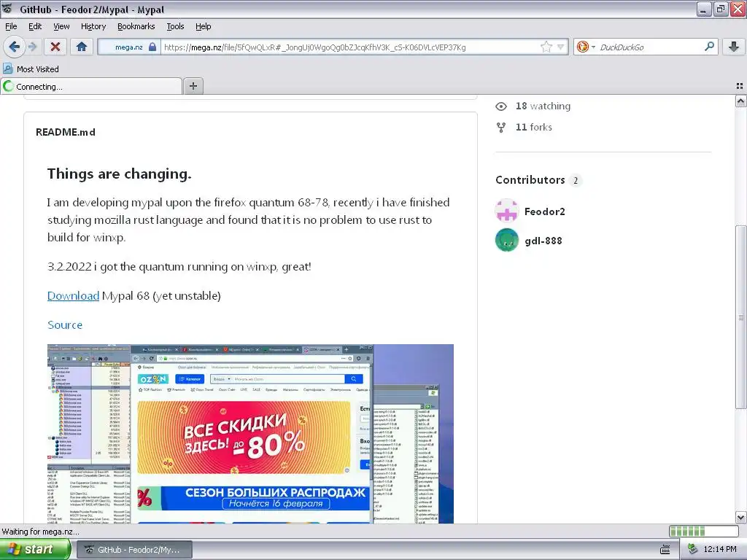Click the on-screen keyboard tray icon

[x=665, y=550]
